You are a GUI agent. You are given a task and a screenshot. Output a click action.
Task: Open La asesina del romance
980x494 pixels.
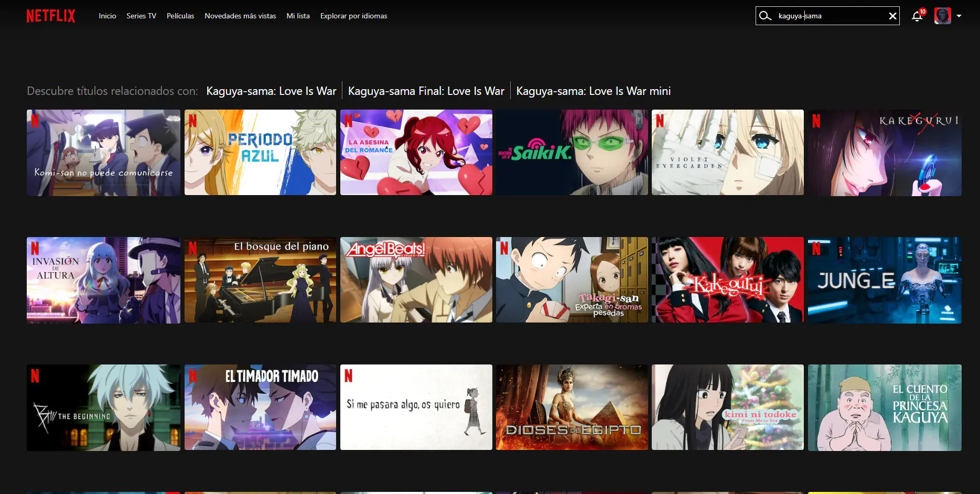pyautogui.click(x=416, y=153)
